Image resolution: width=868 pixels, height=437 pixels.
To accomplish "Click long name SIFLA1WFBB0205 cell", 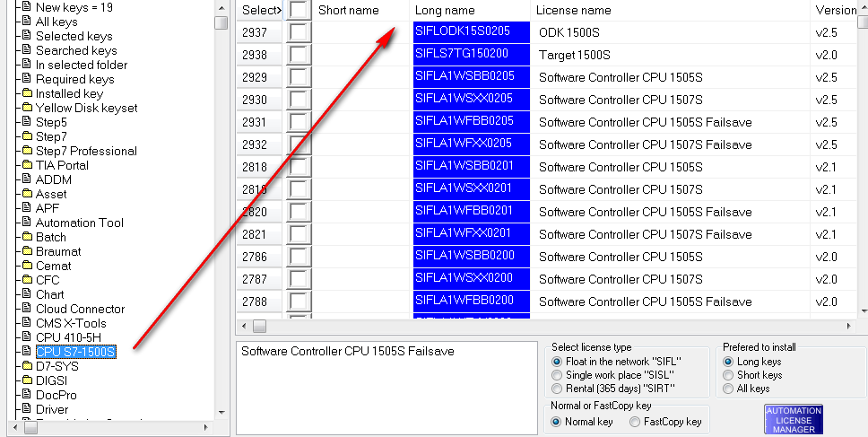I will (x=471, y=121).
